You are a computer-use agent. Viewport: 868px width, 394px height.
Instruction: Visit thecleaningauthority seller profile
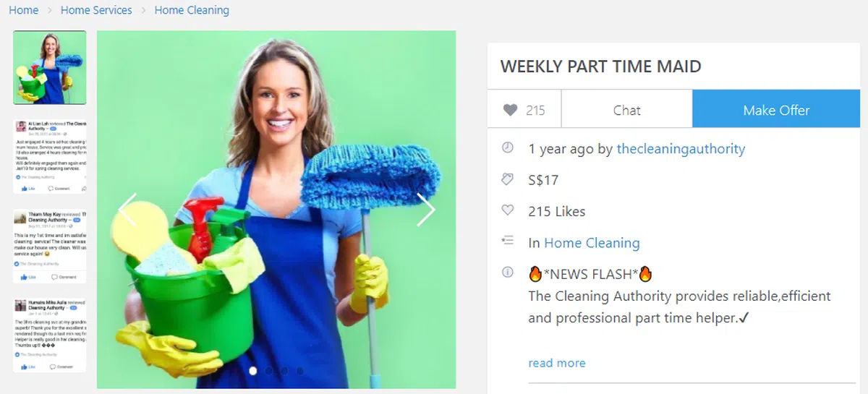coord(681,149)
